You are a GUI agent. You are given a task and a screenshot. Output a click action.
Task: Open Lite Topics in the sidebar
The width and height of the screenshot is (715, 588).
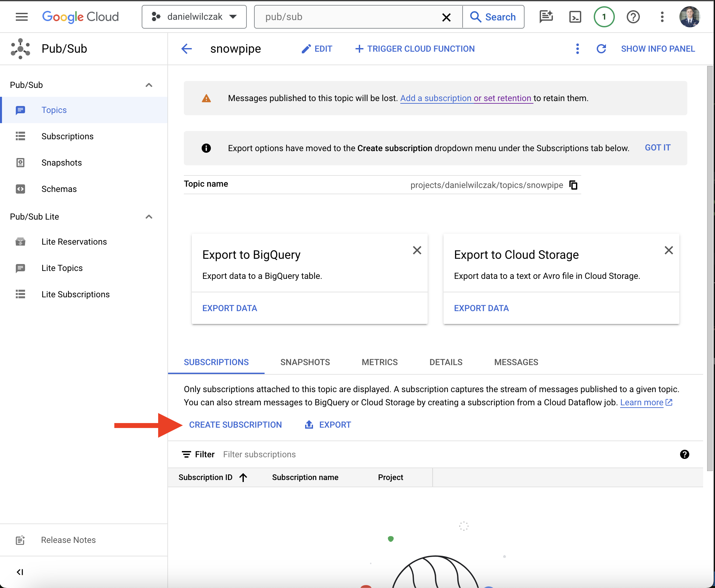(x=84, y=268)
